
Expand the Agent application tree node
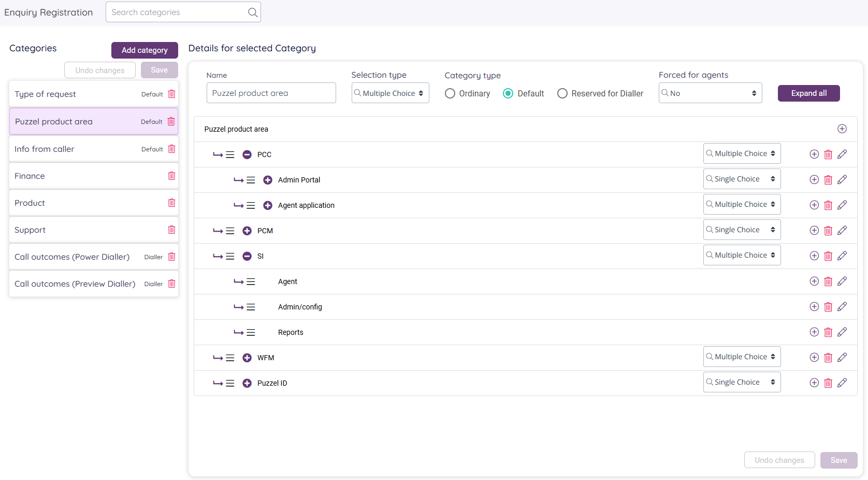click(268, 205)
